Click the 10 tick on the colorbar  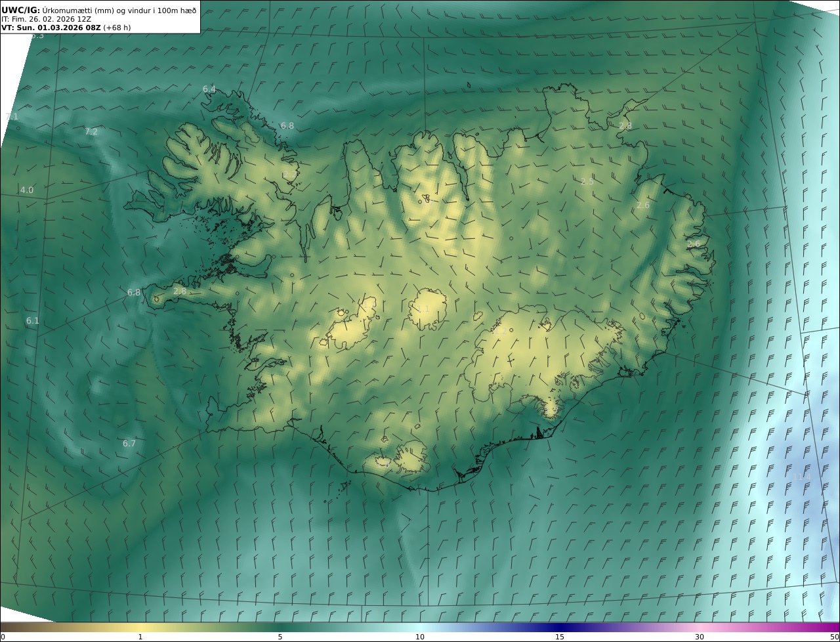(x=420, y=637)
